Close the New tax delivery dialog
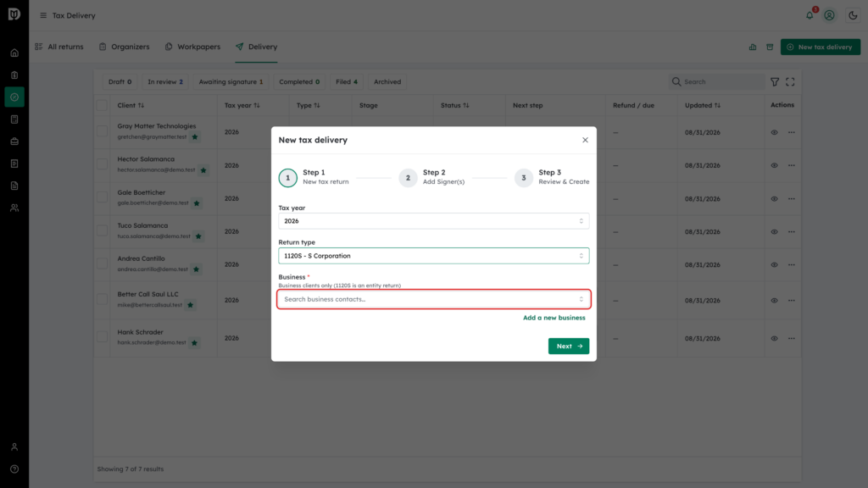The width and height of the screenshot is (868, 488). click(x=585, y=140)
